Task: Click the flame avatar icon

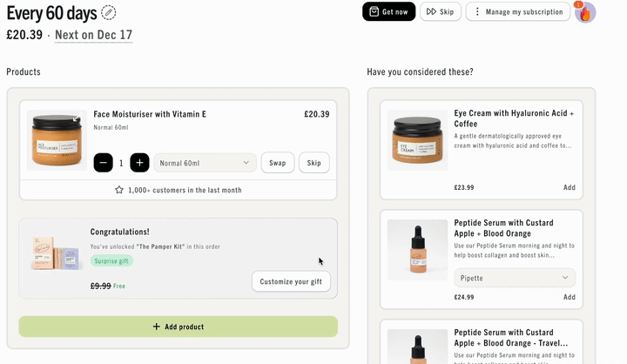Action: coord(585,12)
